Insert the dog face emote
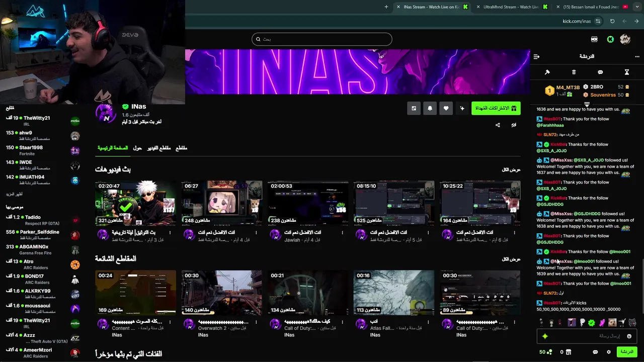Image resolution: width=644 pixels, height=362 pixels. [x=612, y=323]
